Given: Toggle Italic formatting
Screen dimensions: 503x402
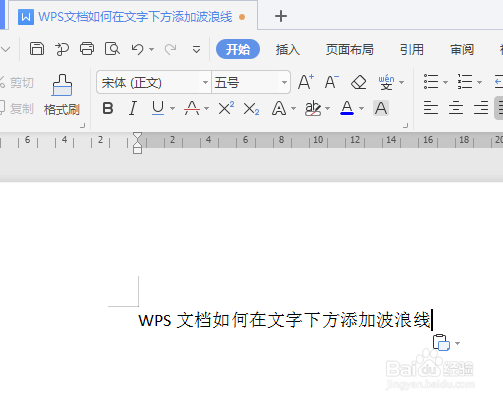Looking at the screenshot, I should [133, 108].
